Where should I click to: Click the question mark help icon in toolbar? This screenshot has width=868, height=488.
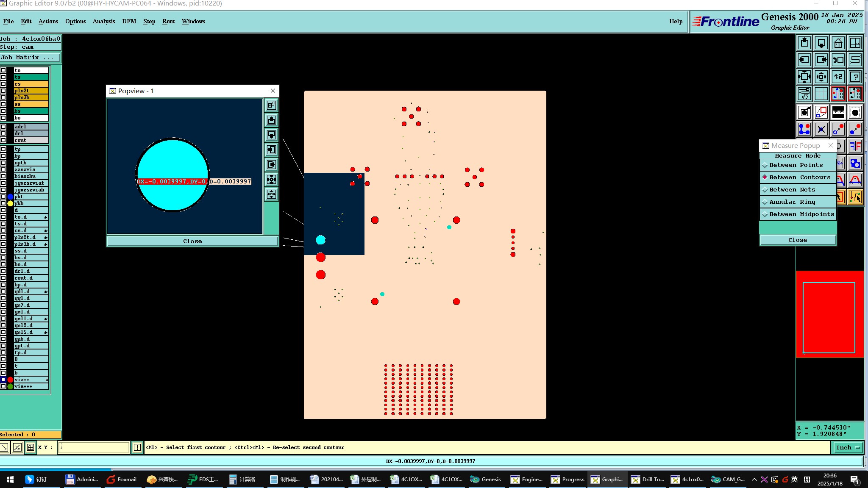[855, 77]
